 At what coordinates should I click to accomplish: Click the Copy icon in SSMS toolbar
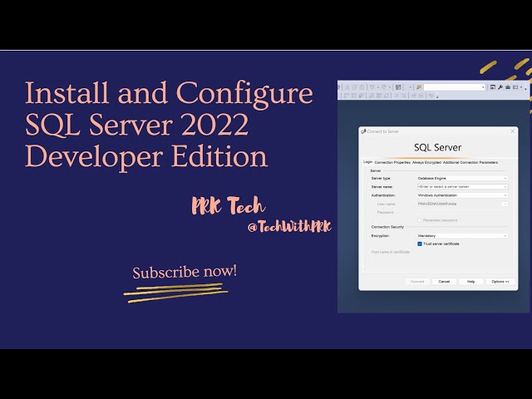(355, 87)
